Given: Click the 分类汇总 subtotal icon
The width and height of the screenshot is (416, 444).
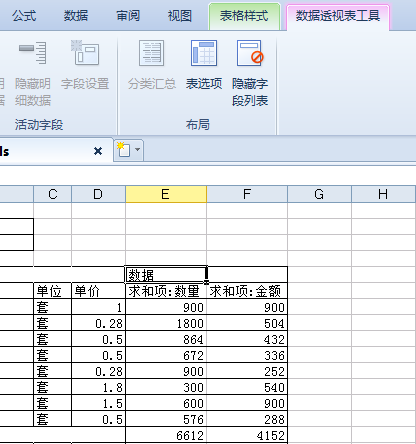Looking at the screenshot, I should click(x=152, y=53).
